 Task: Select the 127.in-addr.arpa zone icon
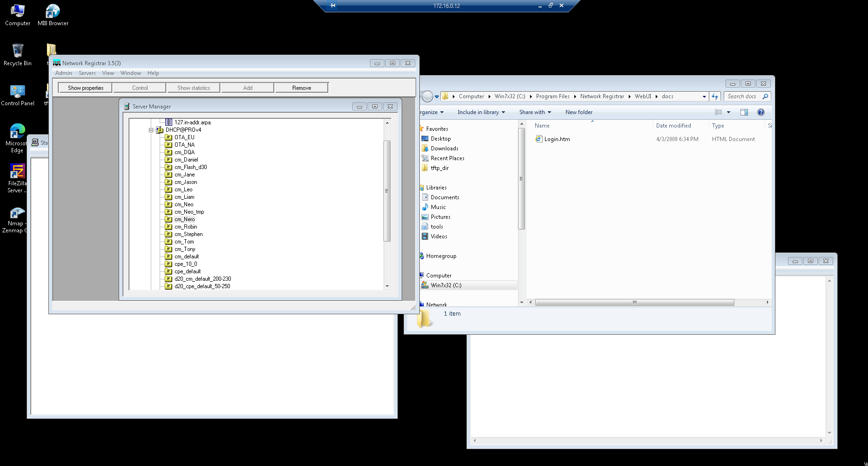[x=169, y=122]
